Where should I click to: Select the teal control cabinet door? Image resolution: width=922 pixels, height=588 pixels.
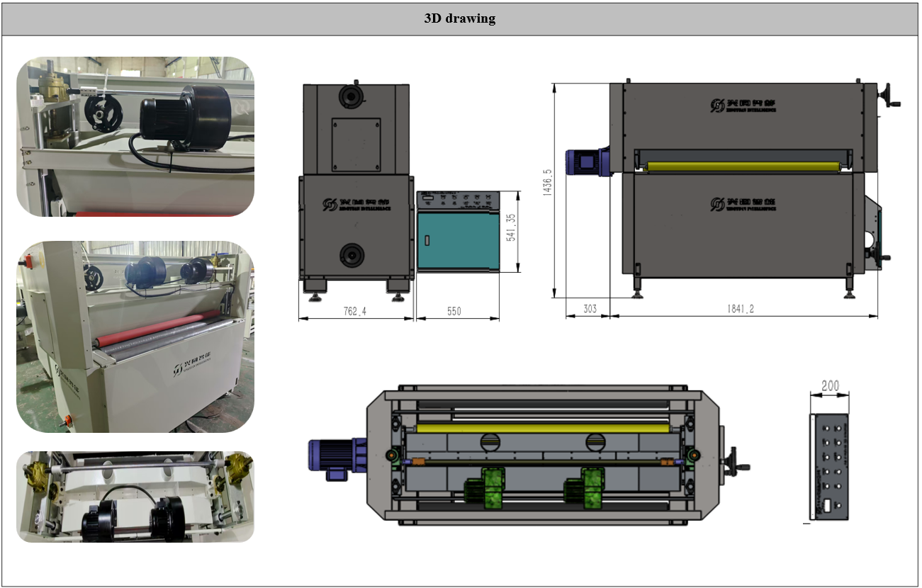[458, 241]
